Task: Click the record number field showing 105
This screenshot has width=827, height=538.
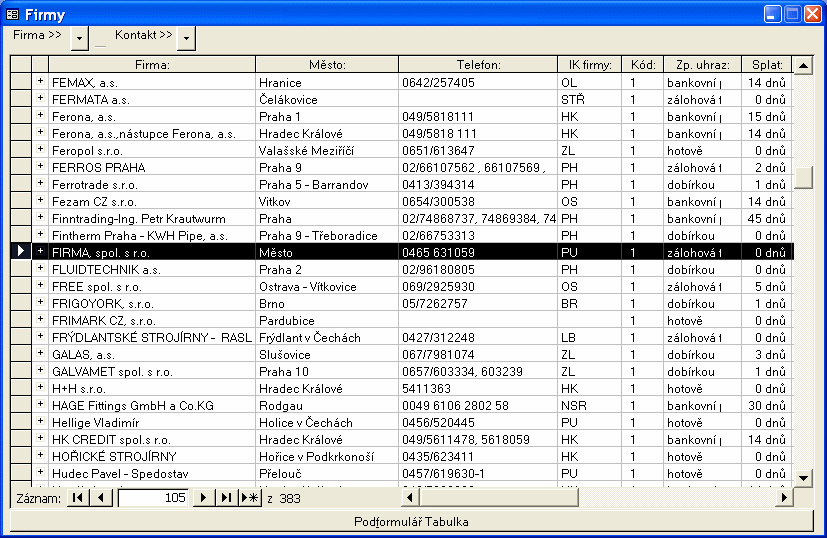Action: pyautogui.click(x=152, y=498)
